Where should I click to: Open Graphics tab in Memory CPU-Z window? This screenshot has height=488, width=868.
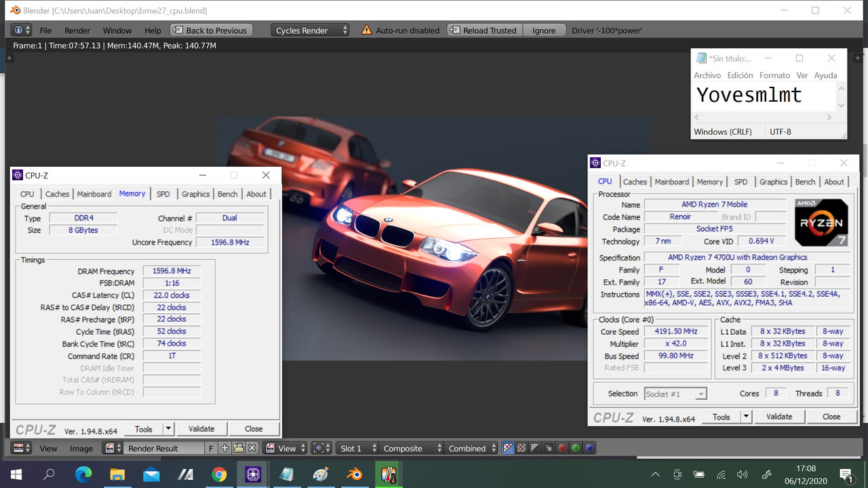(195, 194)
